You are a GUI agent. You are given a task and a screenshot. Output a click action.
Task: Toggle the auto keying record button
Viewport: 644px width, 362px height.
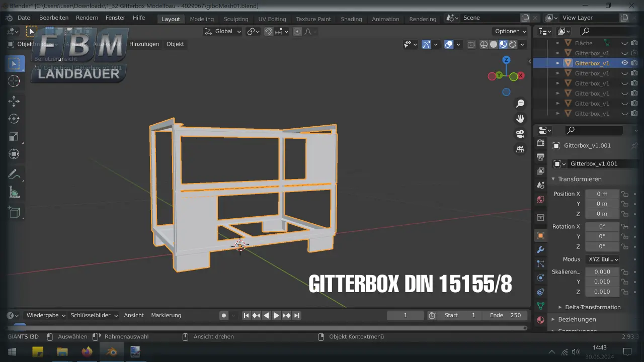[x=224, y=315]
